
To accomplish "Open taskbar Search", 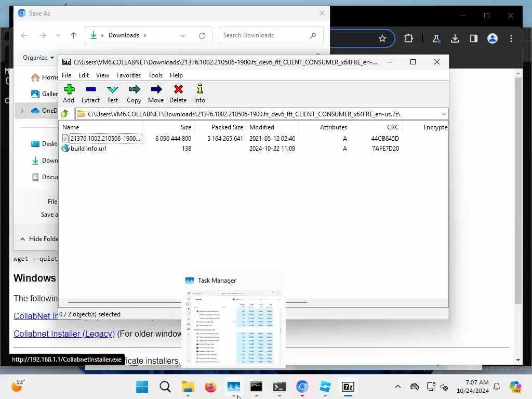I will pyautogui.click(x=165, y=387).
